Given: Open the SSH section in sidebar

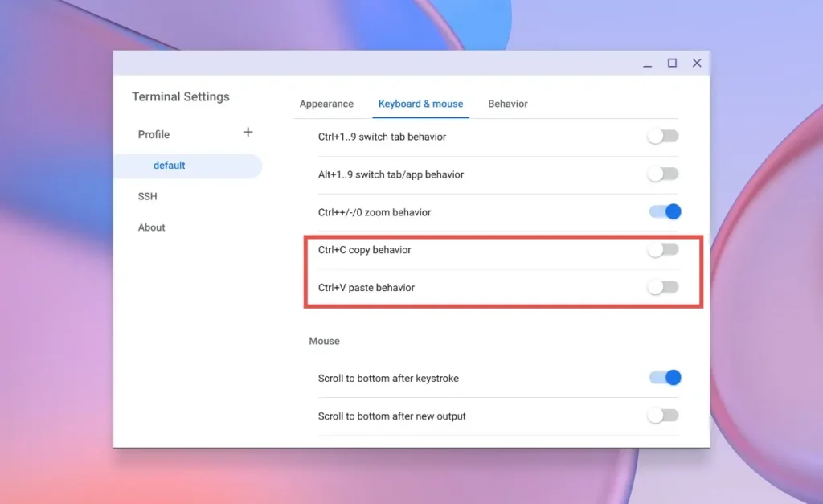Looking at the screenshot, I should coord(147,196).
